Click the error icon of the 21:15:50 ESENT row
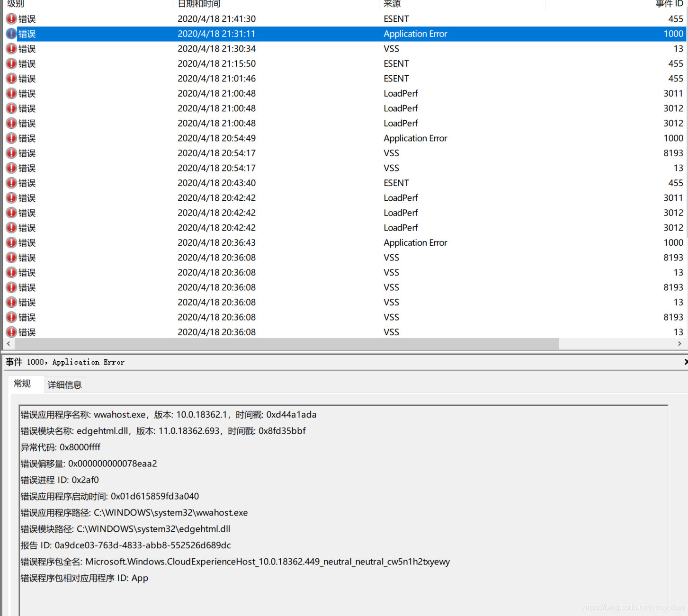Screen dimensions: 688x616 click(x=11, y=63)
